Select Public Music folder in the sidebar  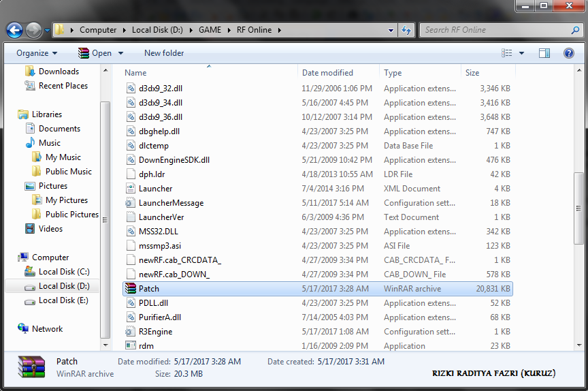coord(68,172)
